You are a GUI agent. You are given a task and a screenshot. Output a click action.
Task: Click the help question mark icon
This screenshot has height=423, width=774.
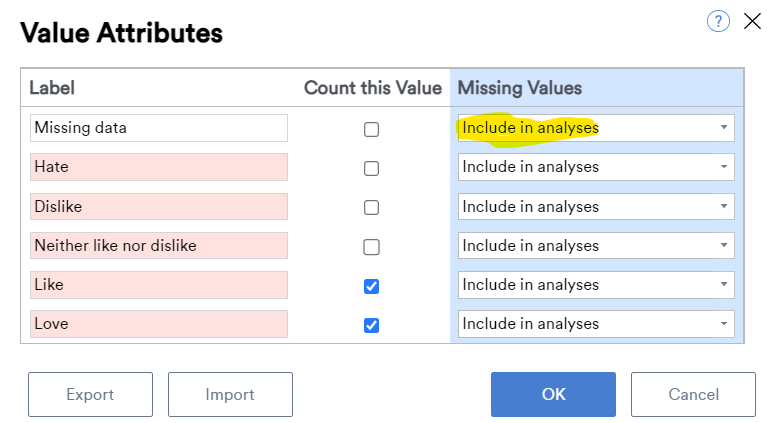(x=718, y=21)
